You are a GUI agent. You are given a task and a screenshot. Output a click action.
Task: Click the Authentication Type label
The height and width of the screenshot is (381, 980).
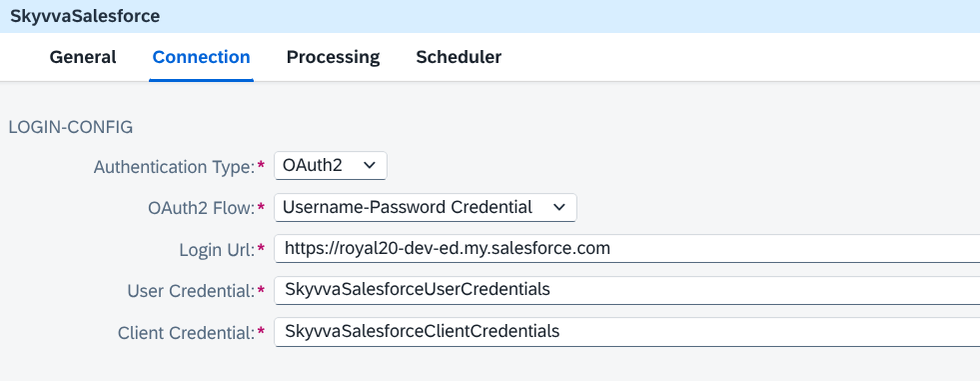click(x=175, y=167)
